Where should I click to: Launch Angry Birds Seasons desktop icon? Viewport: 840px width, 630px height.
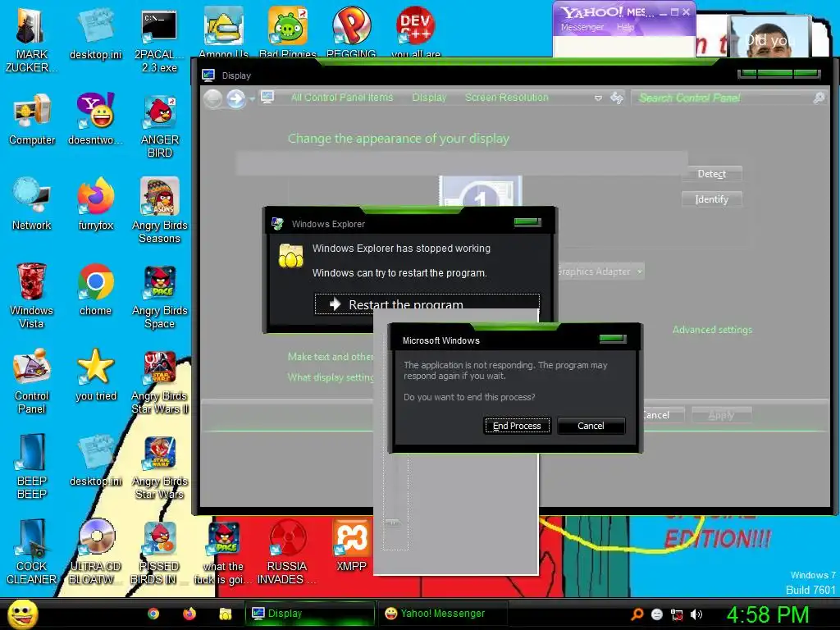click(160, 211)
